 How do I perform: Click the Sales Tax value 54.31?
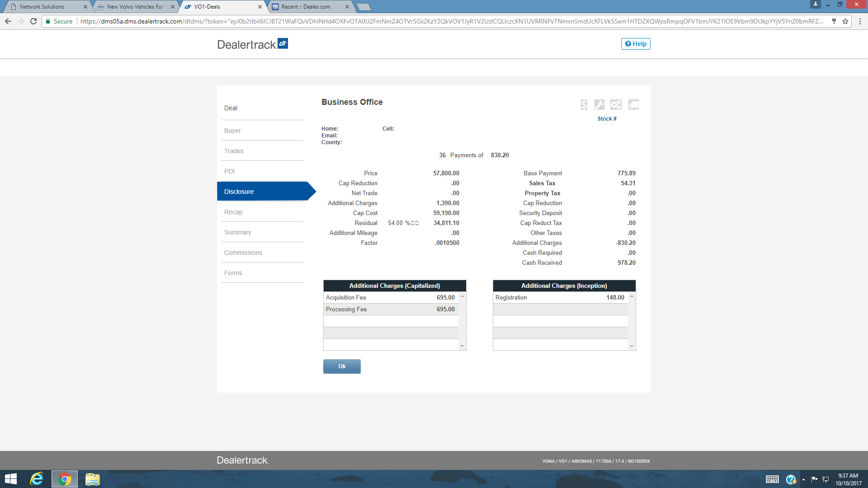(628, 183)
